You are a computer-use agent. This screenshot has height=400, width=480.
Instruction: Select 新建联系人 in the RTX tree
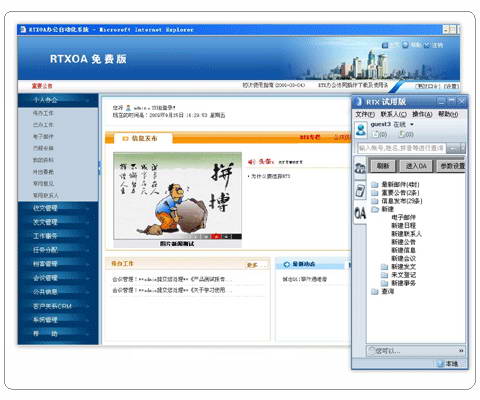pyautogui.click(x=406, y=234)
